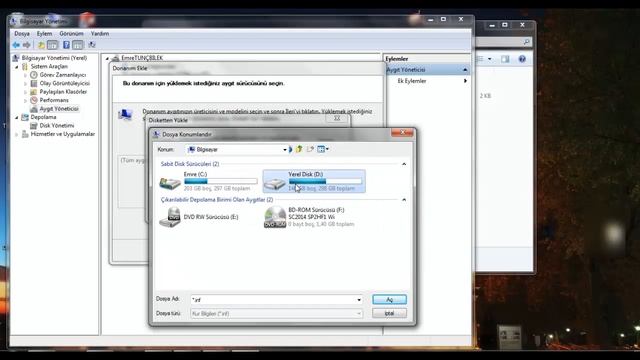640x360 pixels.
Task: Click the Aç button
Action: point(389,300)
